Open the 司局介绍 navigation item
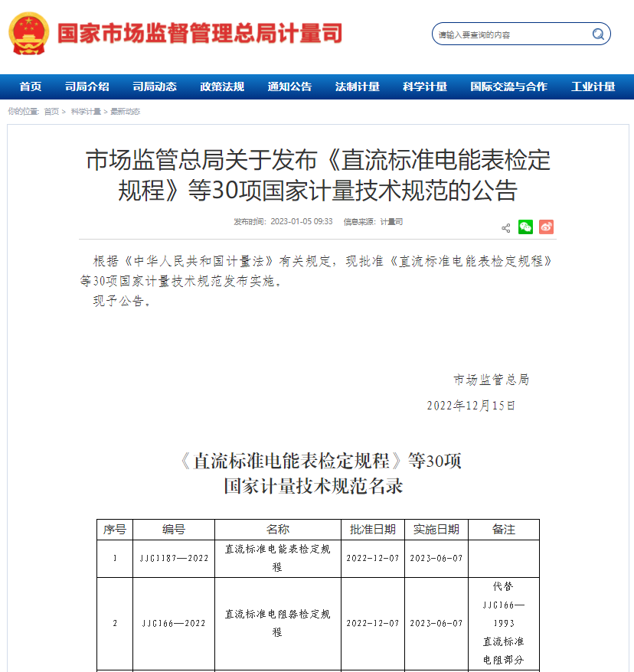This screenshot has height=672, width=634. tap(87, 86)
